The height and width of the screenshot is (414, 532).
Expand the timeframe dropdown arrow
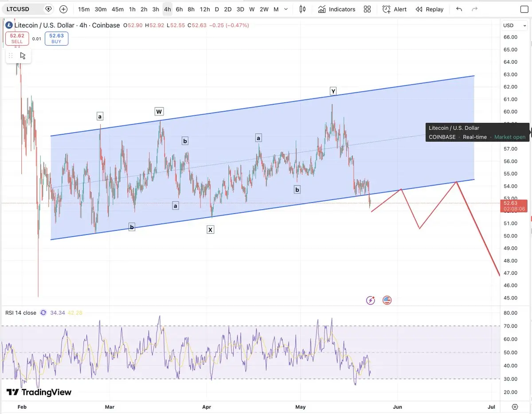286,9
